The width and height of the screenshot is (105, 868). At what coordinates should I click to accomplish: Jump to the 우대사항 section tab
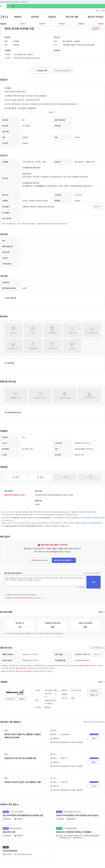pos(42,24)
